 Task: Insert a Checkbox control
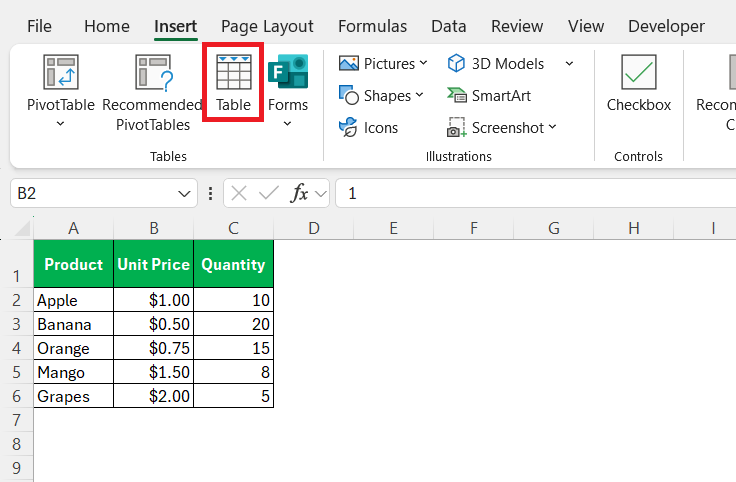(x=638, y=84)
